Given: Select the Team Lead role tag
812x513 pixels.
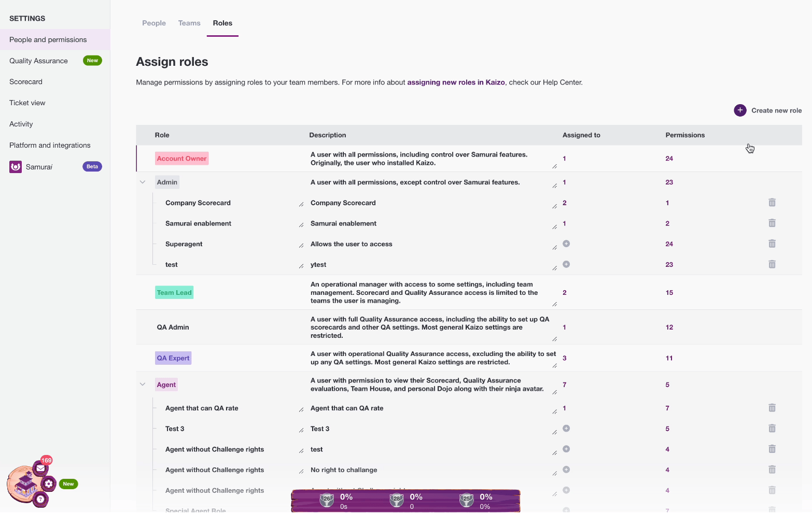Looking at the screenshot, I should (174, 292).
